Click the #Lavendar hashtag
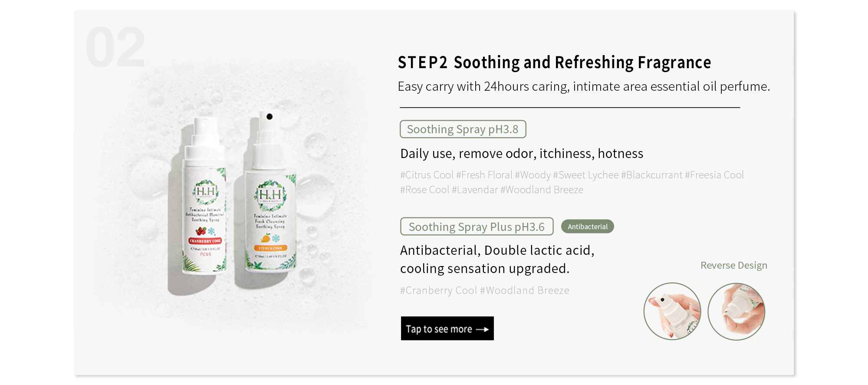This screenshot has height=385, width=868. pyautogui.click(x=475, y=190)
